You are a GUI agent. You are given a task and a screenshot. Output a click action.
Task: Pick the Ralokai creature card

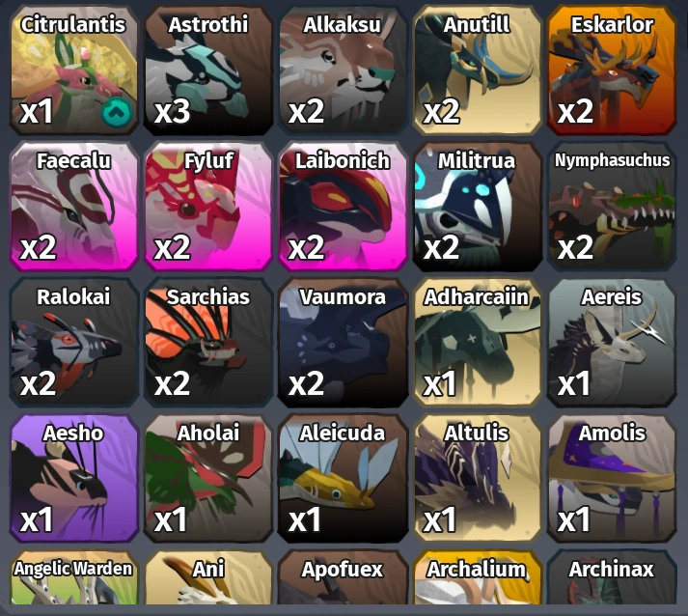(74, 342)
